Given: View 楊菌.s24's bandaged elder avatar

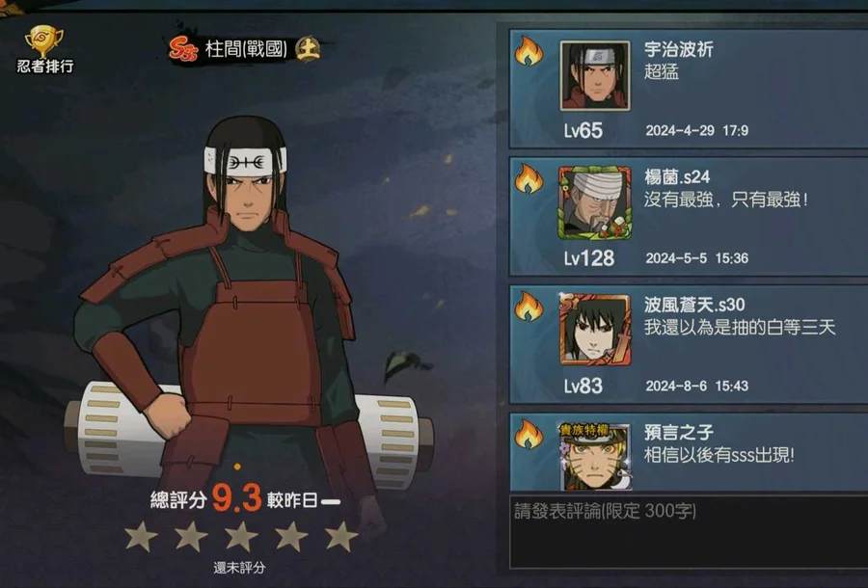Looking at the screenshot, I should coord(595,203).
